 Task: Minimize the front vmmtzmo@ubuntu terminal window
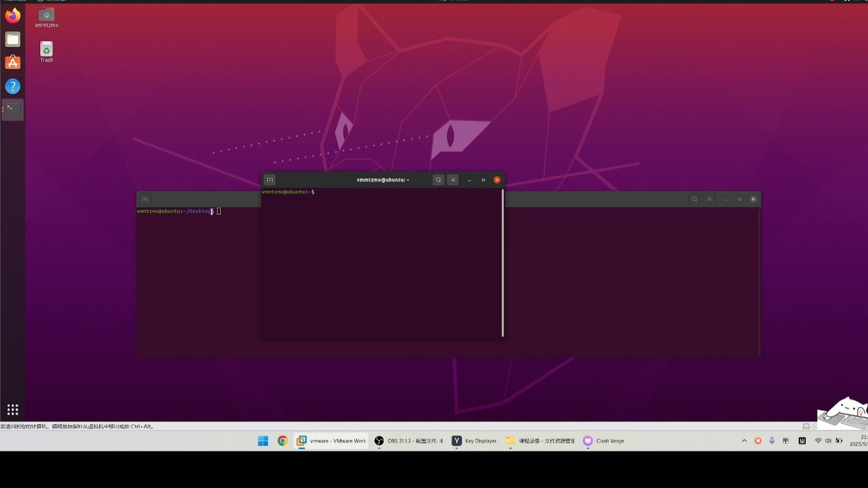point(469,180)
